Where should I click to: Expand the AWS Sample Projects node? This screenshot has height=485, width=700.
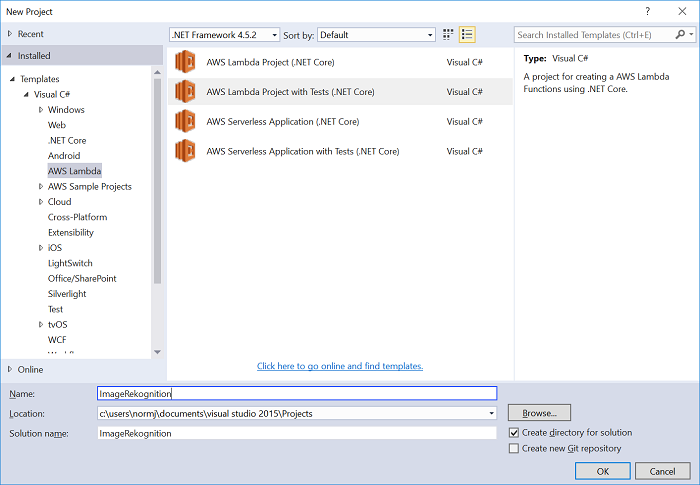click(x=41, y=186)
